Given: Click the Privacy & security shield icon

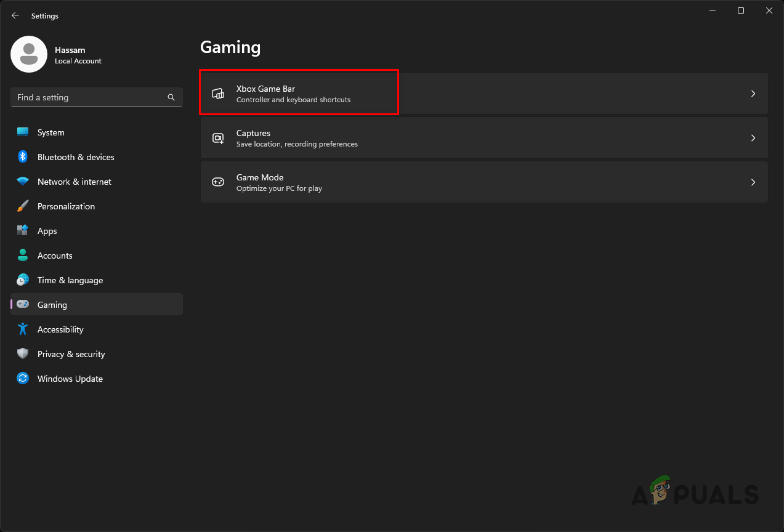Looking at the screenshot, I should tap(23, 354).
